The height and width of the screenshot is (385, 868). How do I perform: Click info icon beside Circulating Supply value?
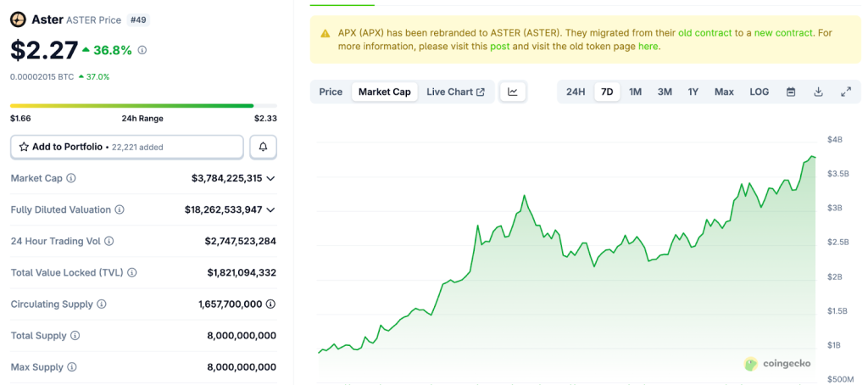coord(270,304)
